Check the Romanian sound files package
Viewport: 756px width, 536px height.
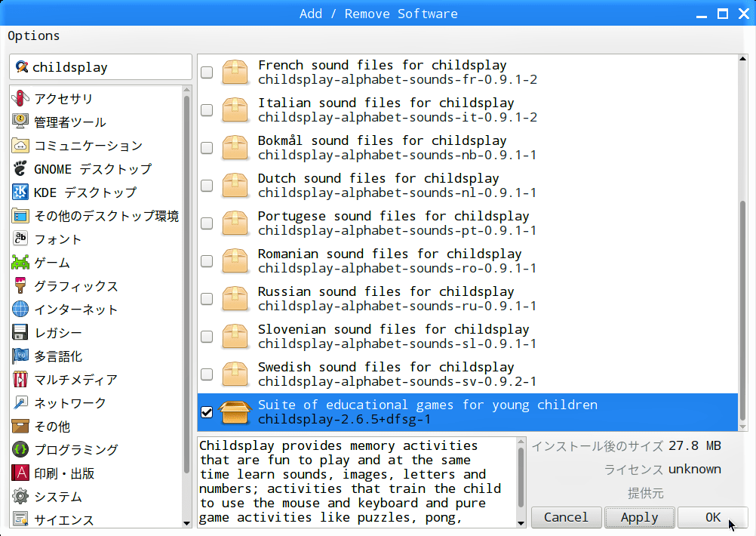[x=207, y=261]
